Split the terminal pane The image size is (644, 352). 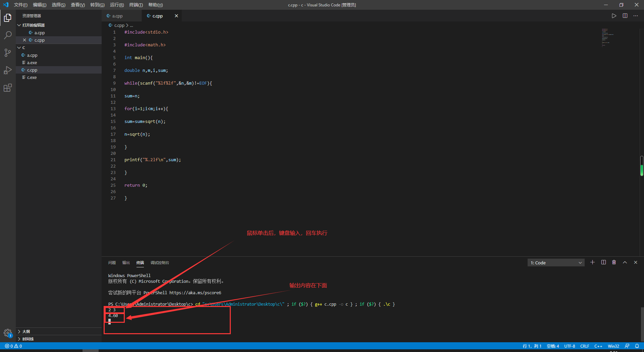pyautogui.click(x=603, y=262)
